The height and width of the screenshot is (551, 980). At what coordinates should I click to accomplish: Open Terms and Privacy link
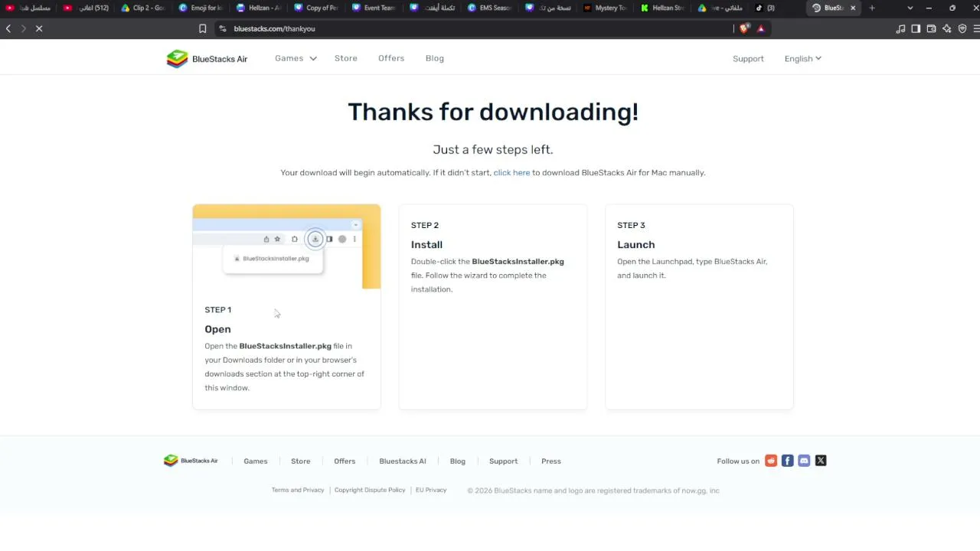pyautogui.click(x=298, y=490)
